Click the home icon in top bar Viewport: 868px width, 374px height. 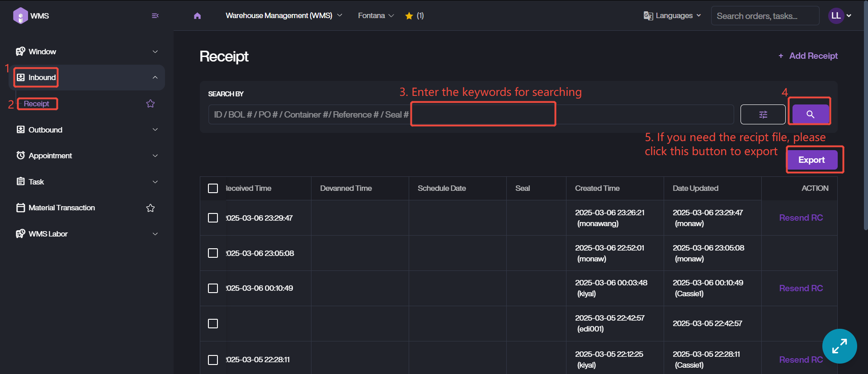[x=197, y=16]
